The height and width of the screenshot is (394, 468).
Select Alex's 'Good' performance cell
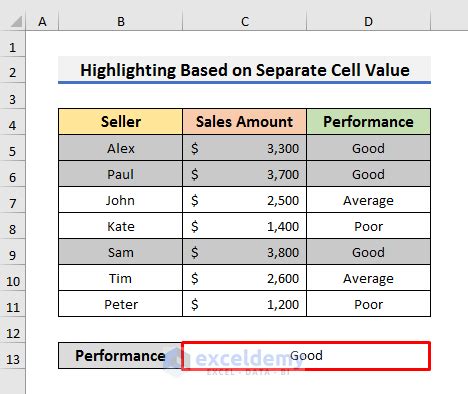click(369, 148)
